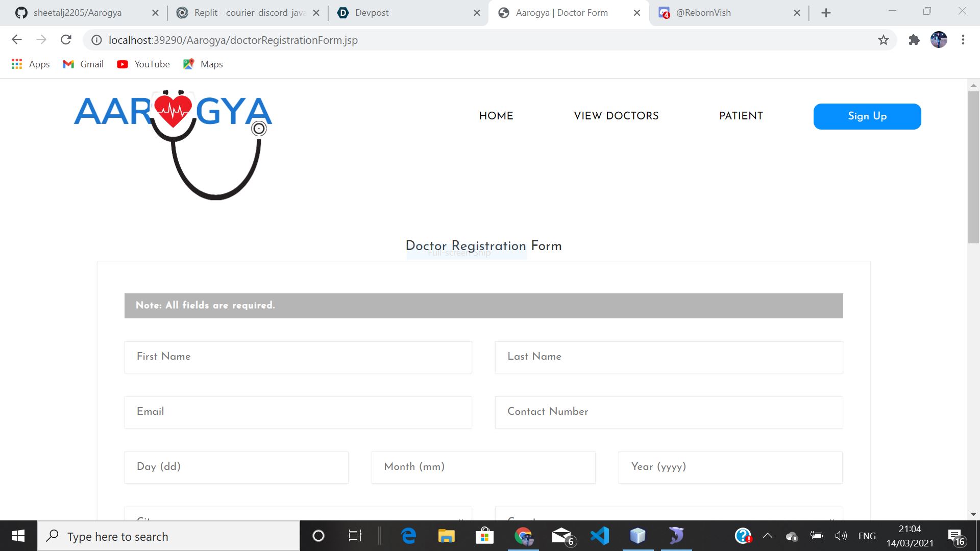Click into the Contact Number field
Screen dimensions: 980x551
[x=669, y=412]
